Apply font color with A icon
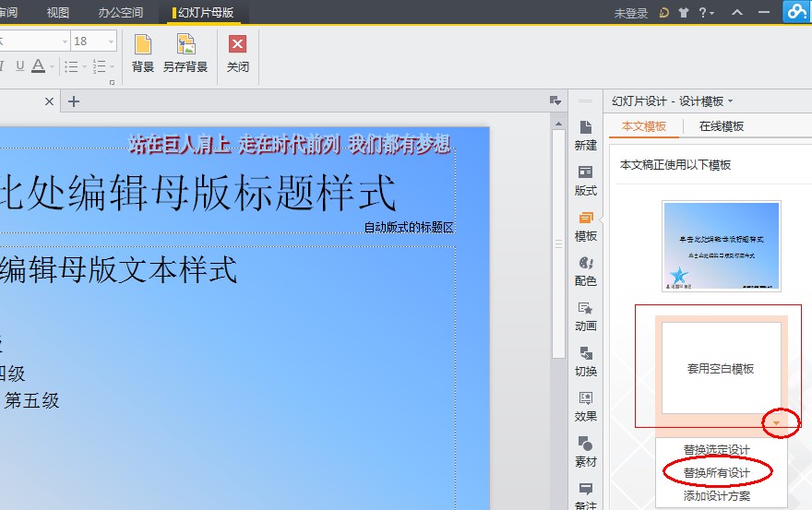Screen dimensions: 812x510 pos(38,66)
